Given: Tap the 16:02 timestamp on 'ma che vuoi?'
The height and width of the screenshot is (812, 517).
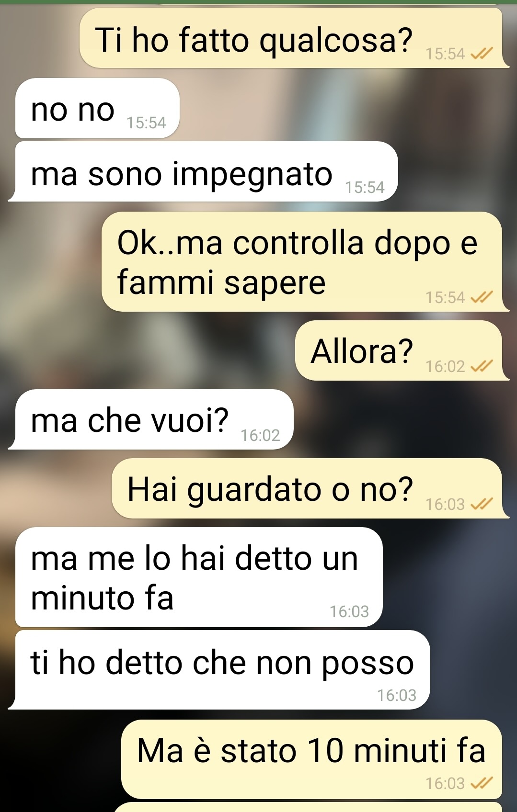Looking at the screenshot, I should pyautogui.click(x=260, y=435).
